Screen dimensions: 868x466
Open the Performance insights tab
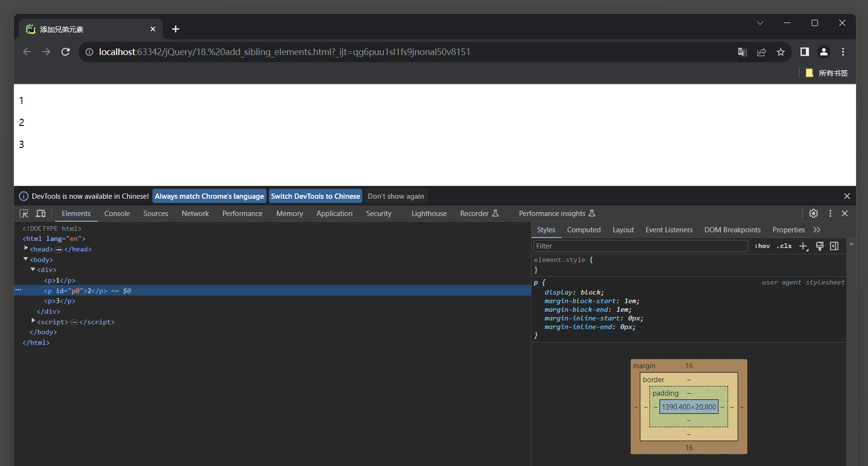(557, 214)
